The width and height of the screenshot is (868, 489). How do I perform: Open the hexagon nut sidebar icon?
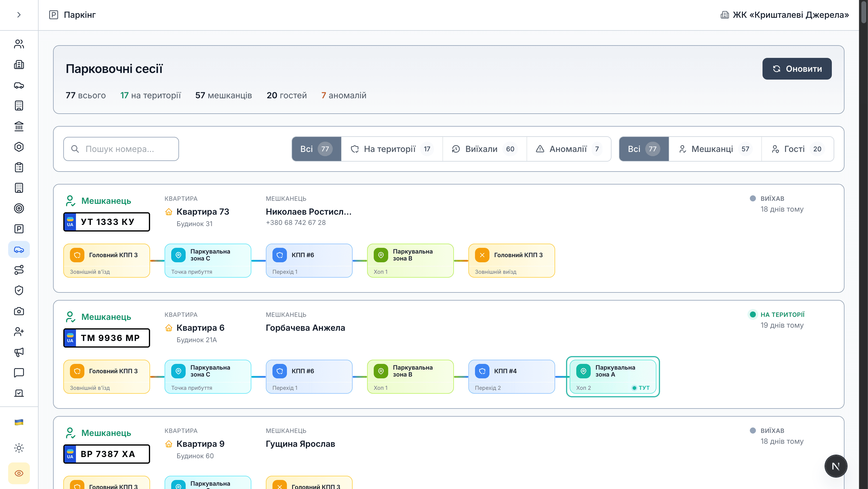coord(19,147)
